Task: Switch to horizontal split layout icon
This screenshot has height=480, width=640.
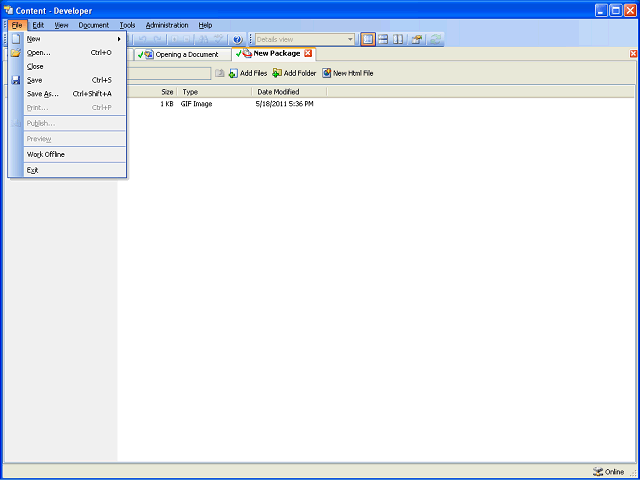Action: (383, 40)
